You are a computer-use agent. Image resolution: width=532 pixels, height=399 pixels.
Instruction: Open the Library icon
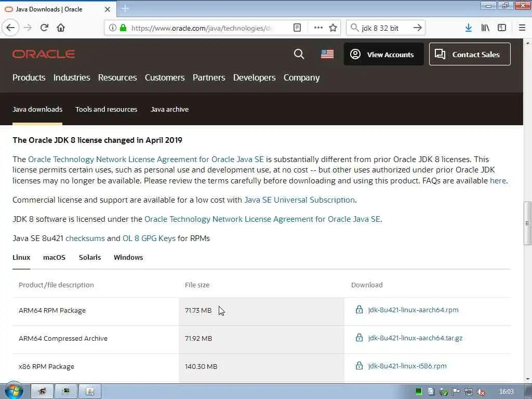(485, 28)
